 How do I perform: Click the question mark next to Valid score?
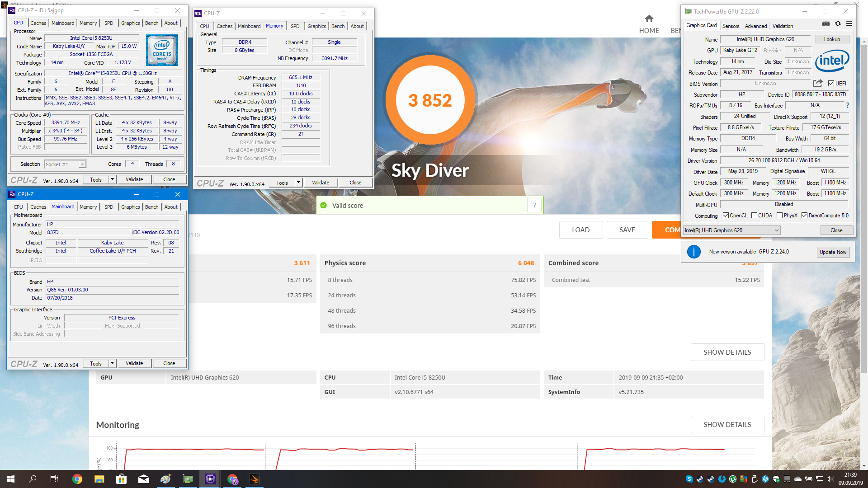click(x=534, y=206)
